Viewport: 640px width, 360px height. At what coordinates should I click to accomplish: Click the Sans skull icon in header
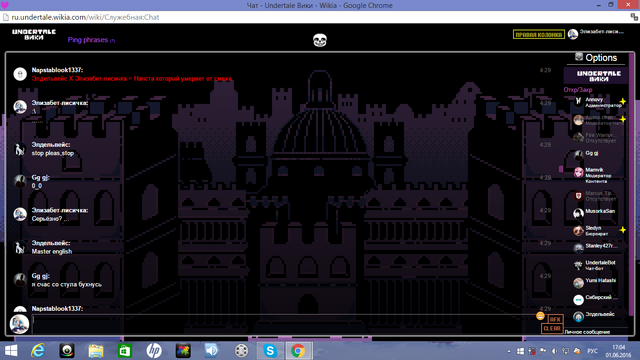coord(320,40)
